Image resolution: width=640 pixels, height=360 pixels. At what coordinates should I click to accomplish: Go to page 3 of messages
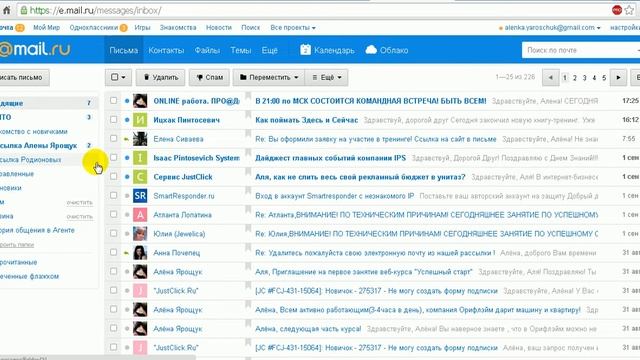[584, 78]
